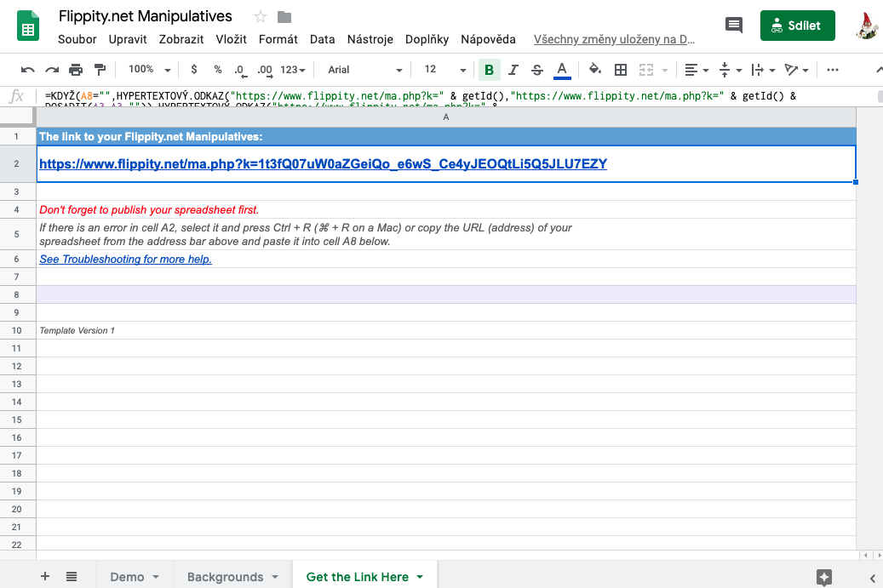Open comments history icon
This screenshot has width=883, height=588.
tap(734, 26)
